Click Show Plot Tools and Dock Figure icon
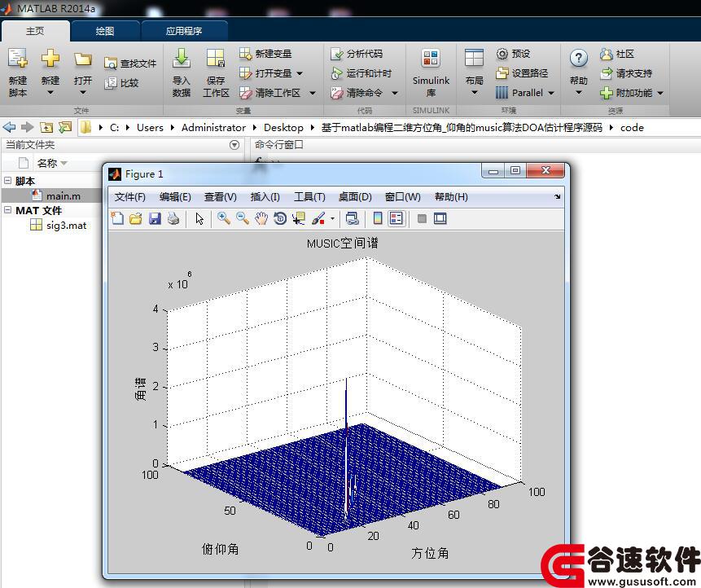This screenshot has width=701, height=588. [440, 218]
